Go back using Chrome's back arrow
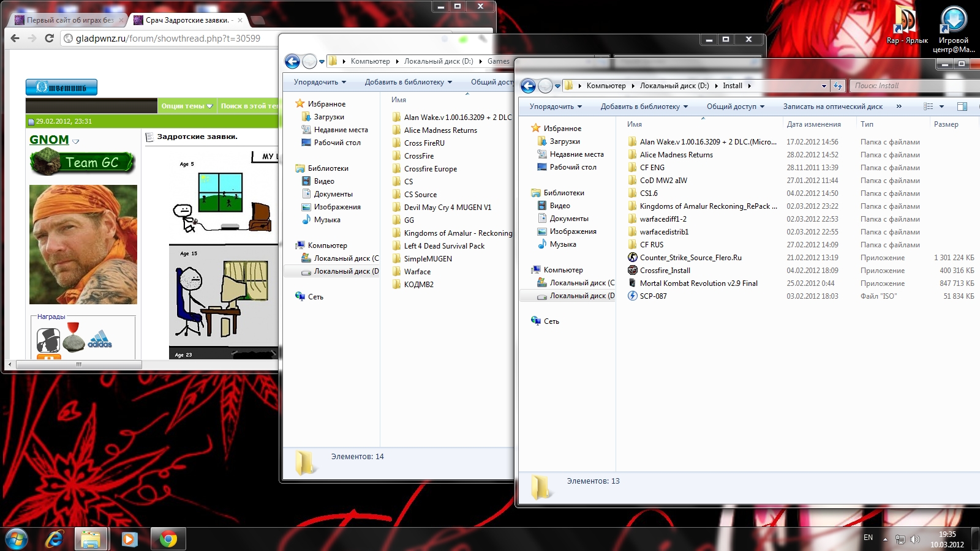 point(15,39)
